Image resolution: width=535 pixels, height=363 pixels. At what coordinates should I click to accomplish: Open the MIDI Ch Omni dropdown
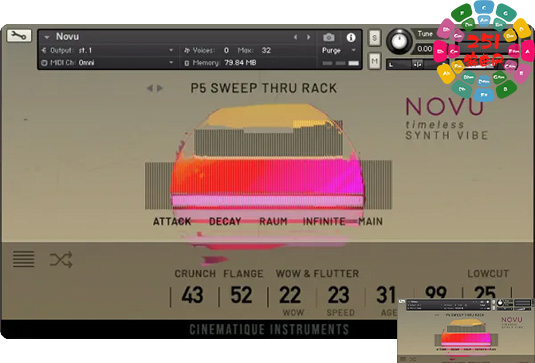[x=107, y=63]
